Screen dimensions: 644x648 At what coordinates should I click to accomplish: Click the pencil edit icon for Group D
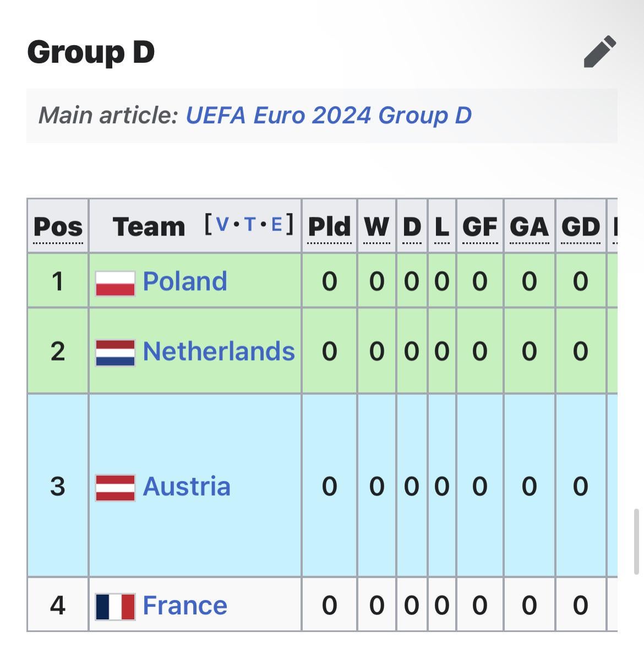pyautogui.click(x=599, y=51)
